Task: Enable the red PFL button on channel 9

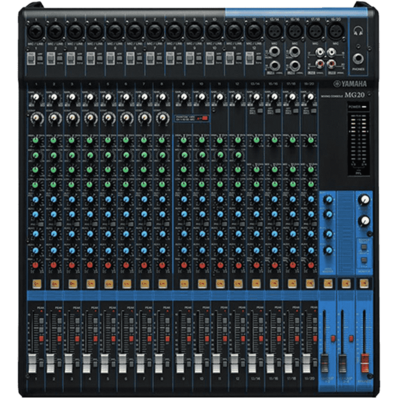Action: click(189, 339)
